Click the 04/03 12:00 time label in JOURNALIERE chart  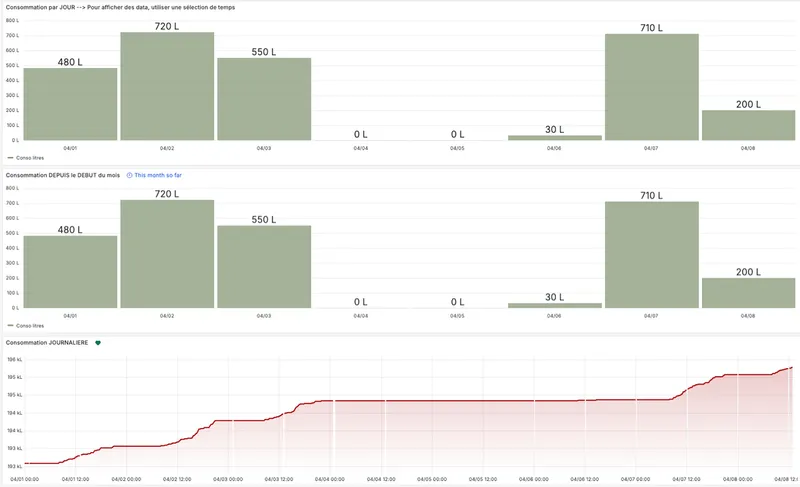coord(279,479)
